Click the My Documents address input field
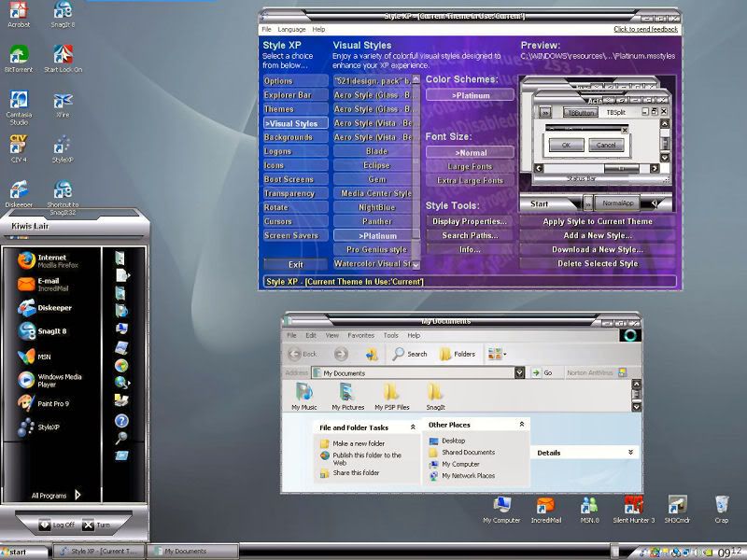Image resolution: width=747 pixels, height=560 pixels. click(x=414, y=372)
